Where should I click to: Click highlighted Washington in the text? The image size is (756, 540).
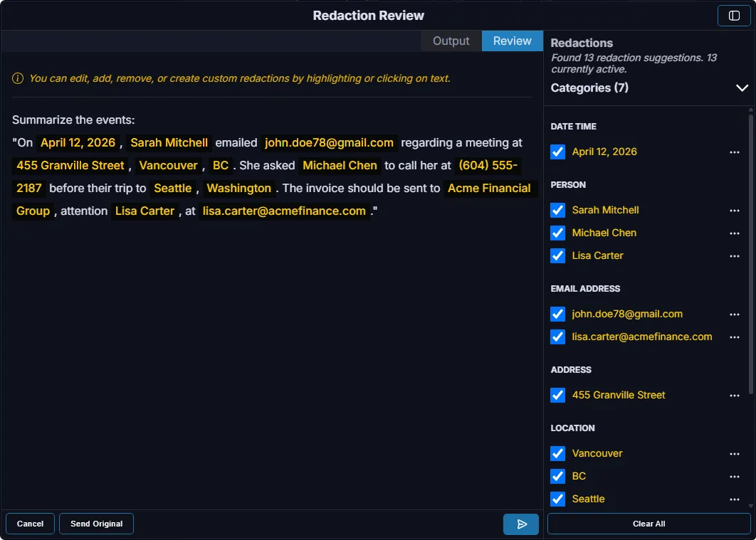click(x=238, y=189)
